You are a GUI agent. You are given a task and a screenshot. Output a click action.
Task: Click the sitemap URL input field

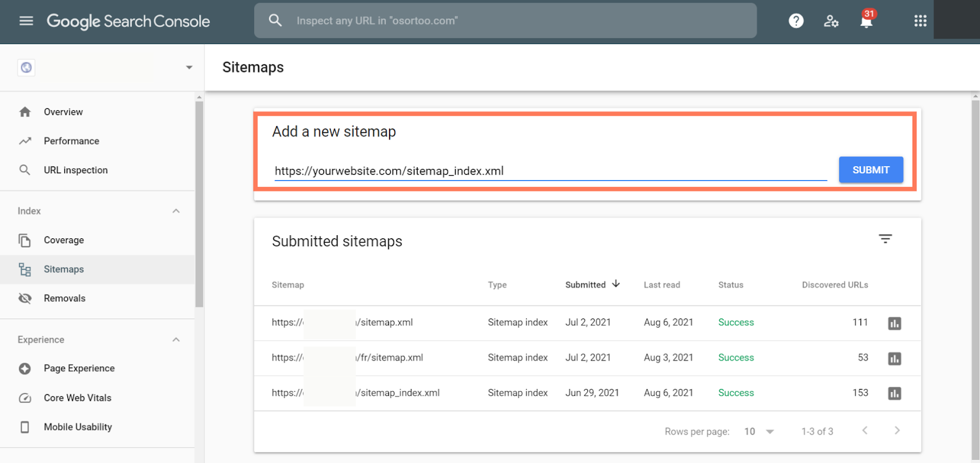click(550, 171)
